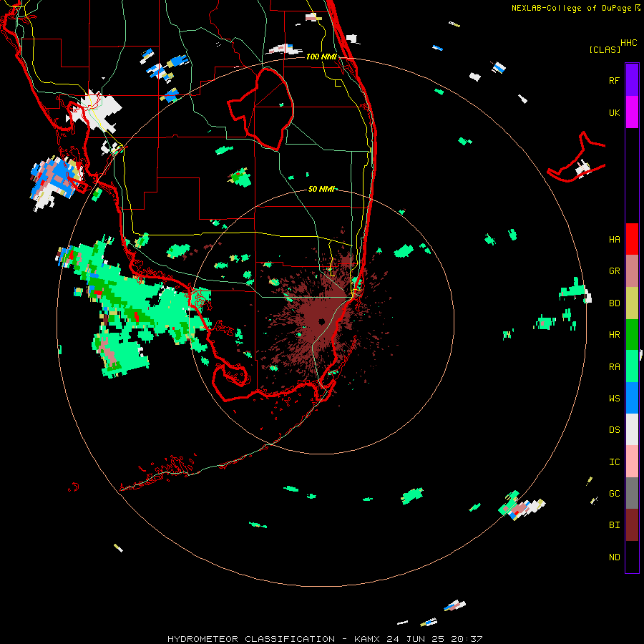Select the yellow BD big drops swatch
644x644 pixels.
point(632,303)
